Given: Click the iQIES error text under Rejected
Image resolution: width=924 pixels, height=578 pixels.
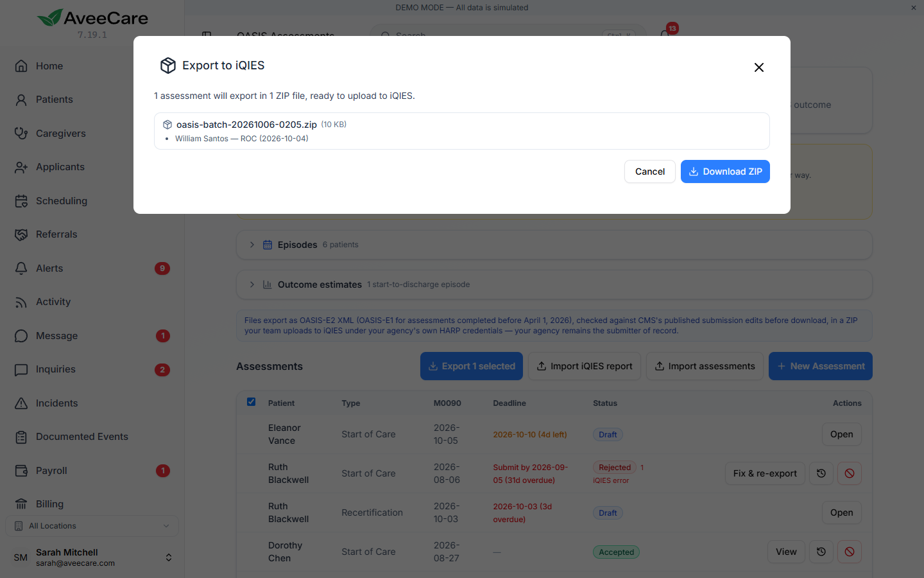Looking at the screenshot, I should 611,480.
